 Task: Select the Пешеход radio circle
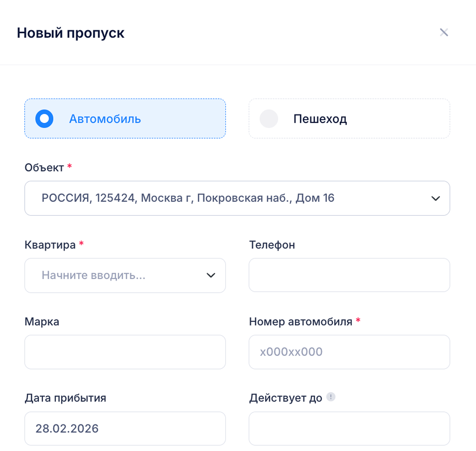269,119
